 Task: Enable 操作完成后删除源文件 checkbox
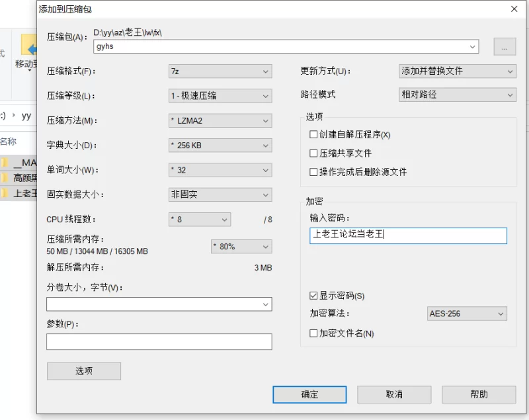(x=313, y=172)
